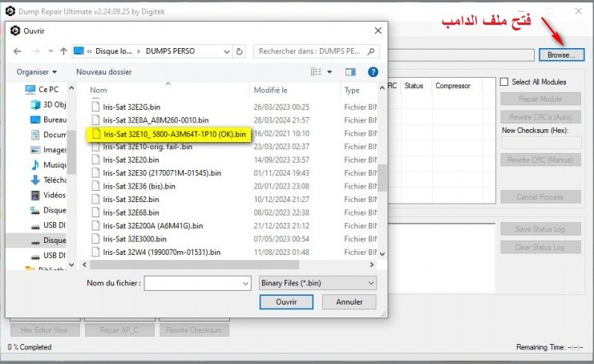594x364 pixels.
Task: Click the search magnifier icon in Ouvrir dialog
Action: pyautogui.click(x=371, y=51)
